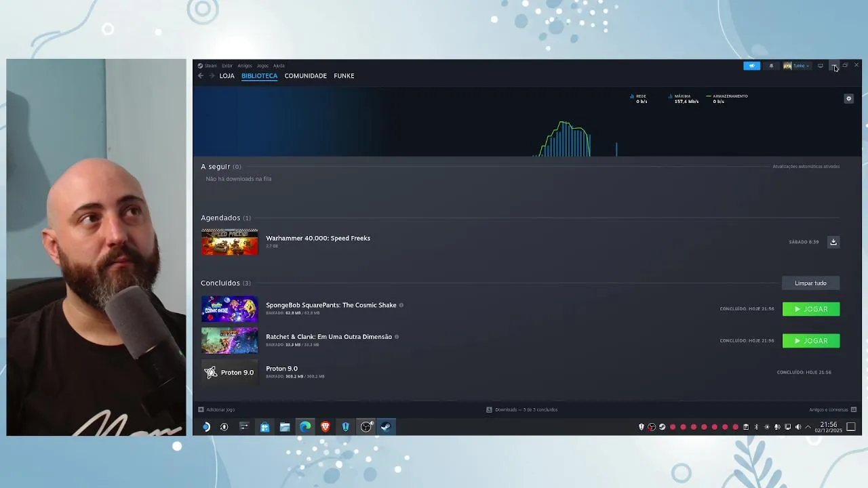This screenshot has width=868, height=488.
Task: Click the Proton 9.0 title text
Action: point(281,369)
